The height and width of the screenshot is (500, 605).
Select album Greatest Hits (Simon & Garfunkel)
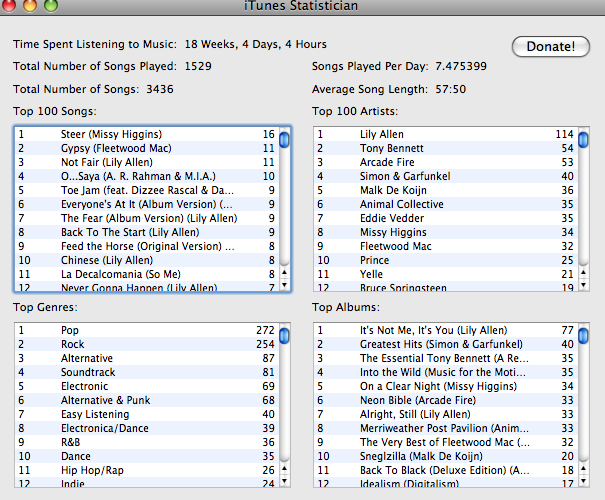coord(446,344)
